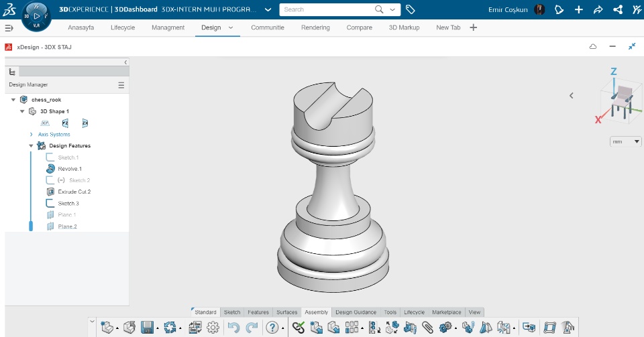The width and height of the screenshot is (644, 337).
Task: Click the Search input field
Action: point(327,9)
